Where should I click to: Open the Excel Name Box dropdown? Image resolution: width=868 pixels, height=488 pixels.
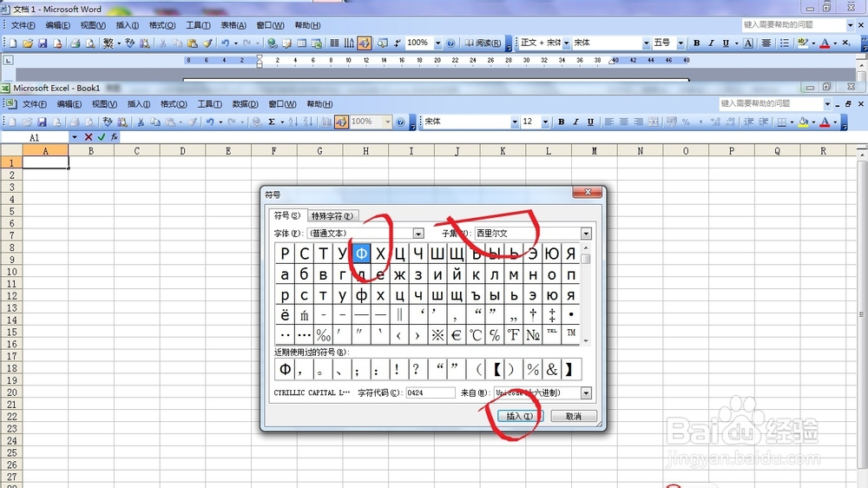(74, 137)
